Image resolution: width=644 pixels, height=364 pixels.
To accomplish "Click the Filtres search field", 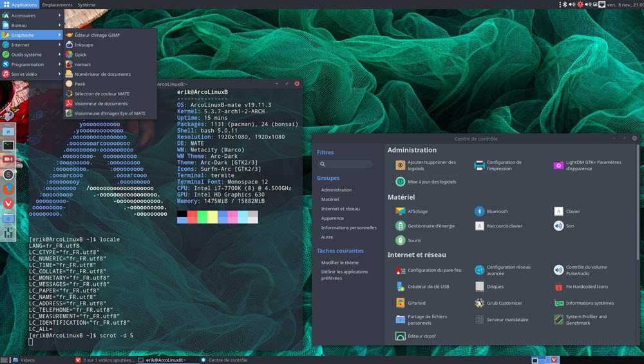I will pyautogui.click(x=345, y=164).
